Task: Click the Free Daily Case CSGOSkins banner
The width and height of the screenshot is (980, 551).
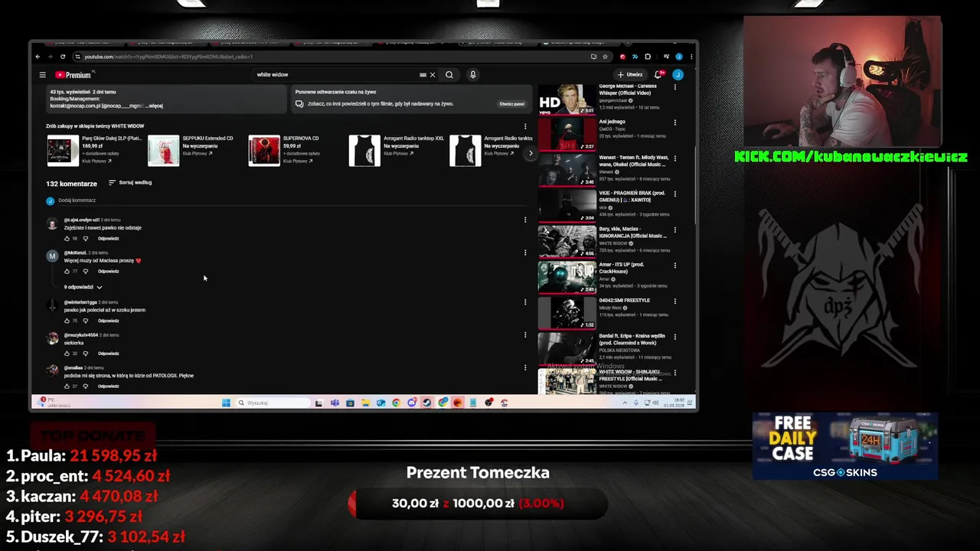Action: coord(844,445)
